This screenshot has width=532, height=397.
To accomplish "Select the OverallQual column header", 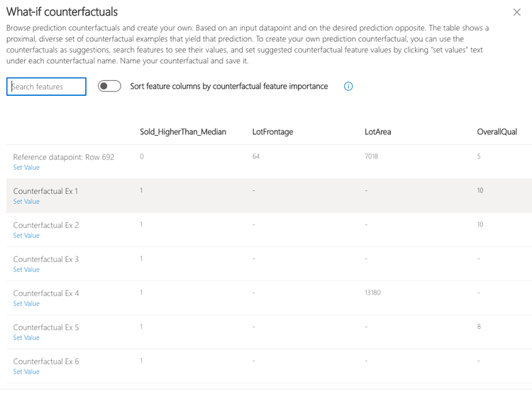I will [497, 132].
